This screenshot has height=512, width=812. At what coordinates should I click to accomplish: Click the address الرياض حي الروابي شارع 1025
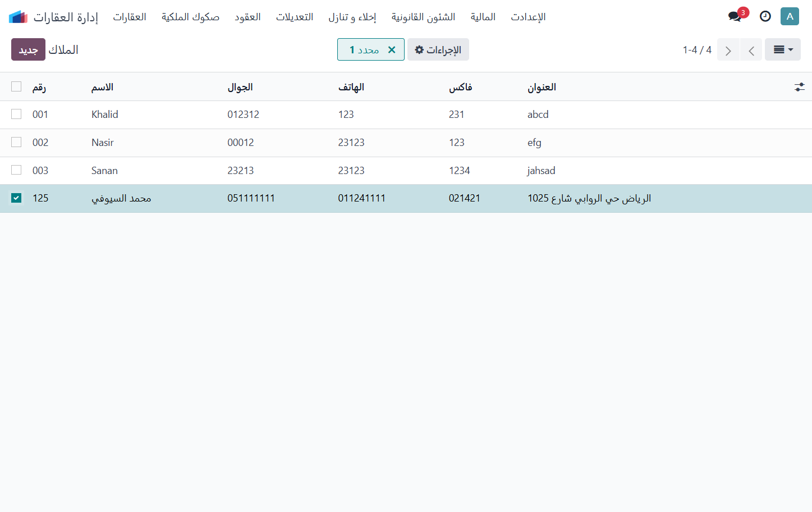tap(589, 198)
